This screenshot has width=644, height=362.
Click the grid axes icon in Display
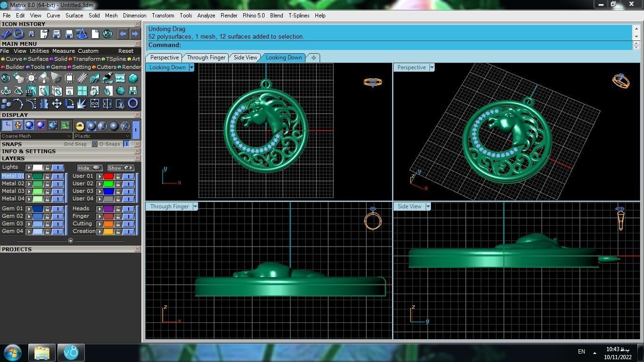click(7, 125)
